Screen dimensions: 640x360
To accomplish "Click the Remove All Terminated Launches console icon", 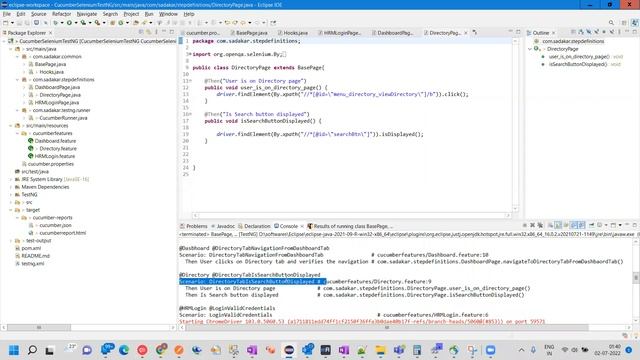I will tap(540, 225).
